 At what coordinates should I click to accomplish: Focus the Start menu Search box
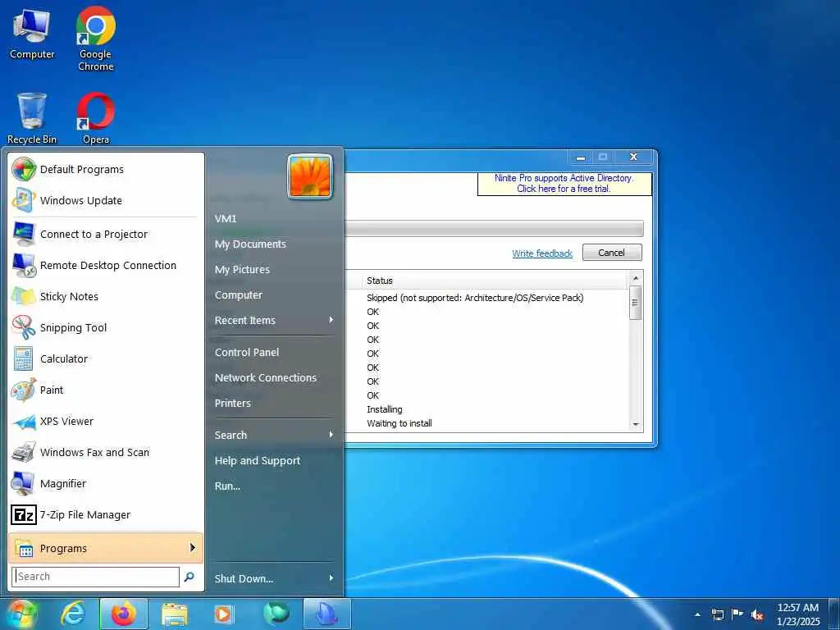95,577
